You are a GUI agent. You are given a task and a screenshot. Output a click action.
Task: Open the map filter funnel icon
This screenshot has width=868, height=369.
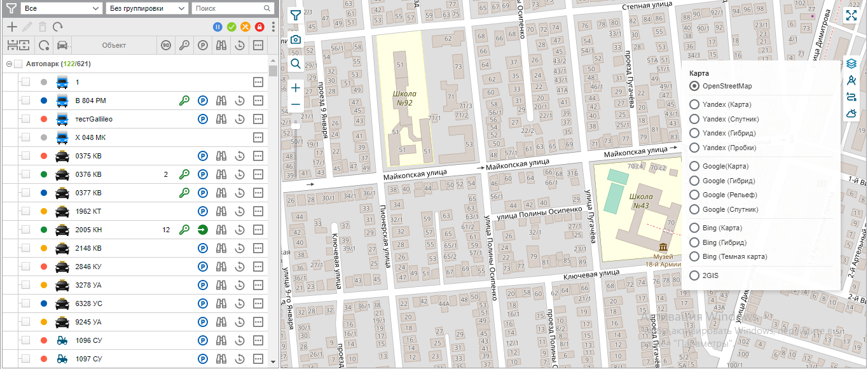[x=296, y=16]
